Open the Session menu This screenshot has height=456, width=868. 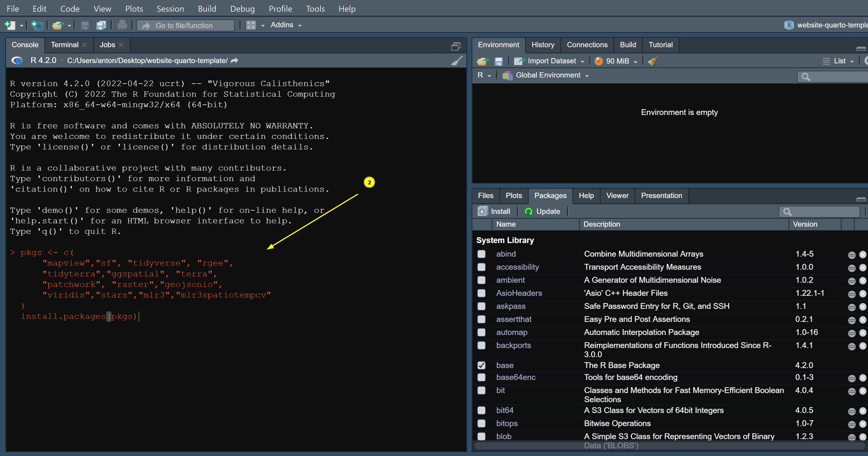(x=170, y=9)
